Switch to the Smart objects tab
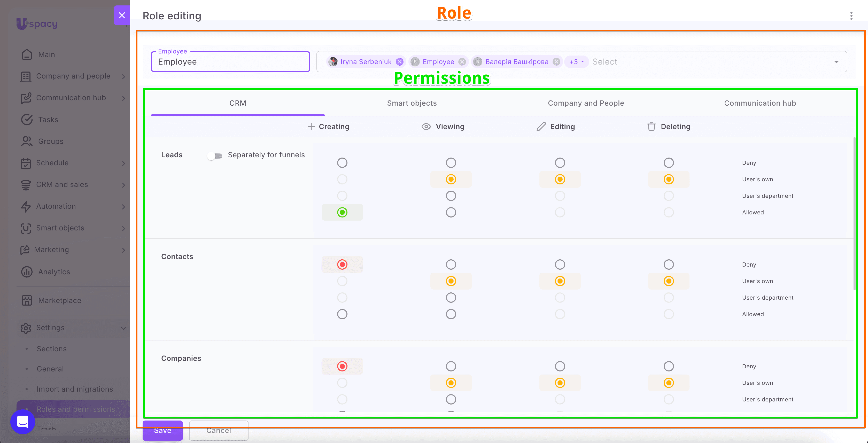This screenshot has width=868, height=443. pyautogui.click(x=412, y=103)
